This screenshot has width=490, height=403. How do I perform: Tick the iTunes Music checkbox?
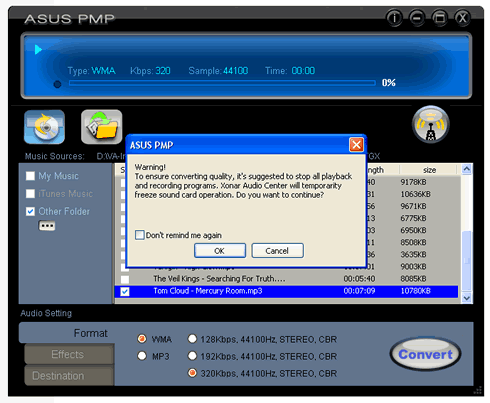click(30, 194)
